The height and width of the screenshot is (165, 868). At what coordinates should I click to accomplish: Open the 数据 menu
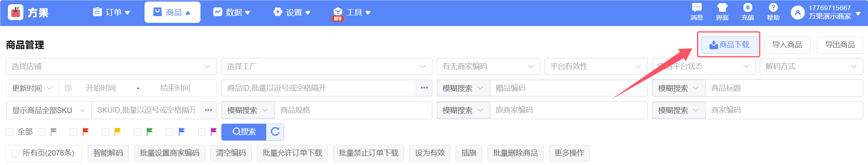coord(232,13)
